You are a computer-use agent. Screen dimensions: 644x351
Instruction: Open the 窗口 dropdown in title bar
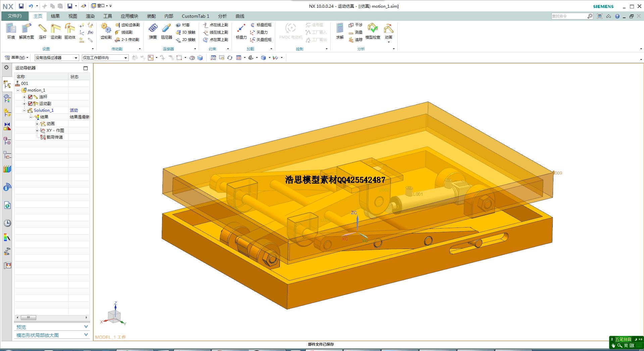click(x=100, y=6)
